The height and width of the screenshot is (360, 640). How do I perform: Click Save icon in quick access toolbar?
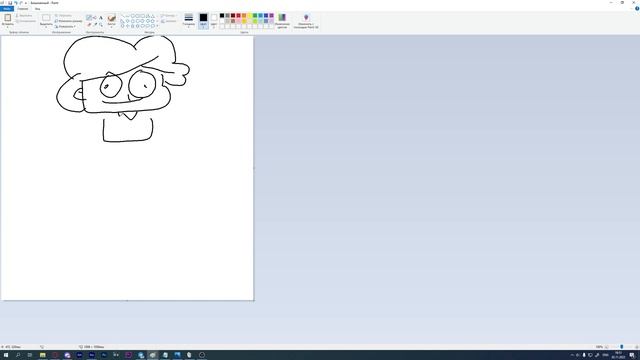tap(10, 3)
